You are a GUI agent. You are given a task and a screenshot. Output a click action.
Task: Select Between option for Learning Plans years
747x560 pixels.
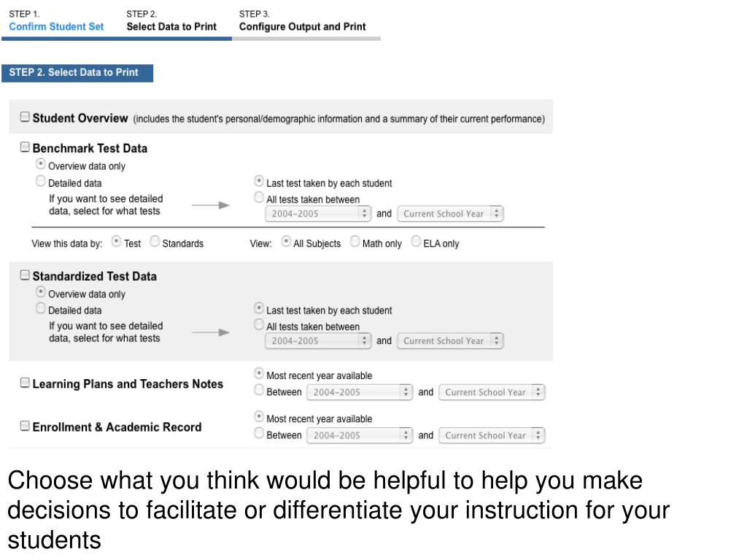tap(259, 390)
